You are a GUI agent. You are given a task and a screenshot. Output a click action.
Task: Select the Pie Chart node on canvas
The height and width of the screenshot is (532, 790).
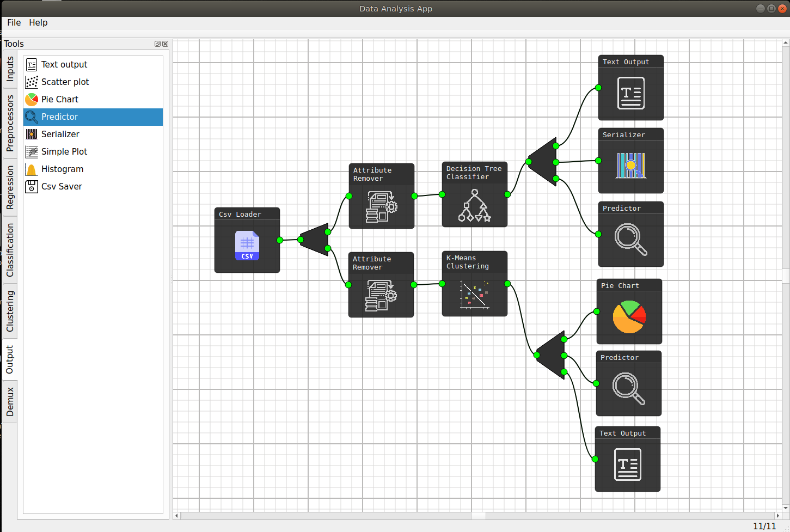(x=629, y=316)
